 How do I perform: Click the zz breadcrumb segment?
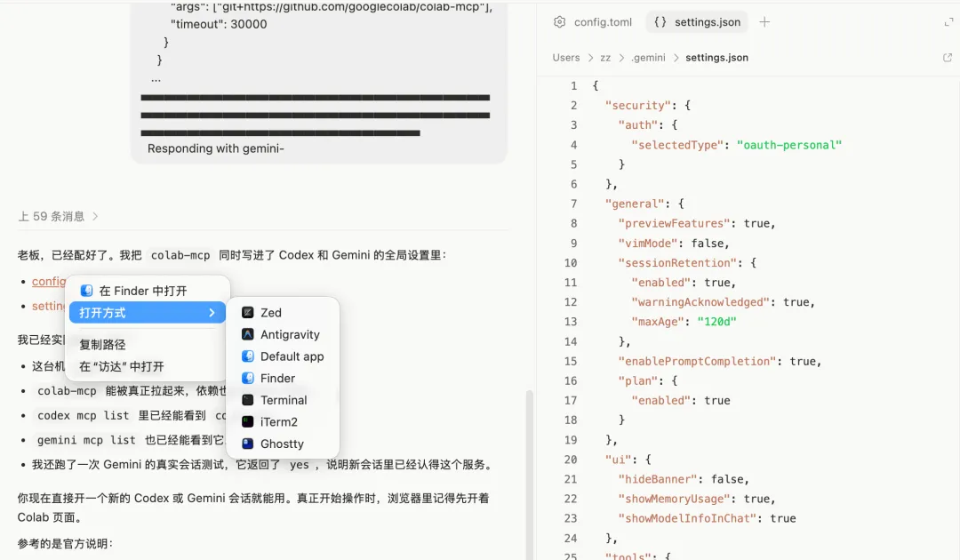pyautogui.click(x=605, y=58)
